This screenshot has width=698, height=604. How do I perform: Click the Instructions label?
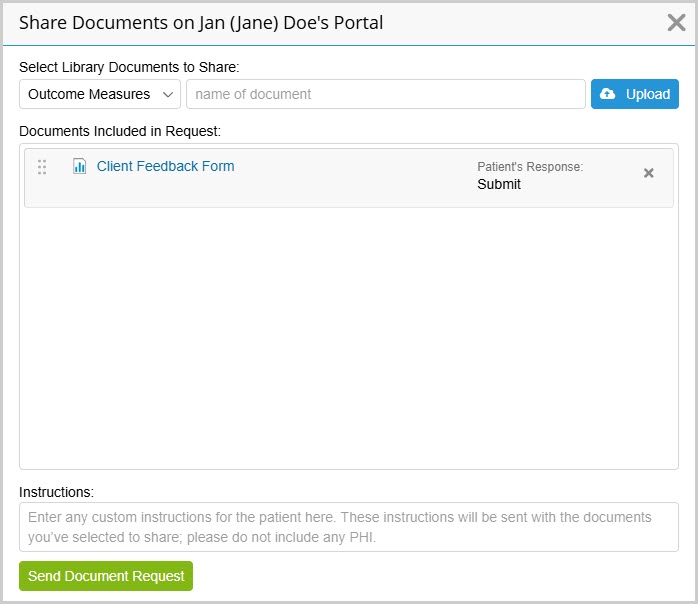pyautogui.click(x=57, y=492)
